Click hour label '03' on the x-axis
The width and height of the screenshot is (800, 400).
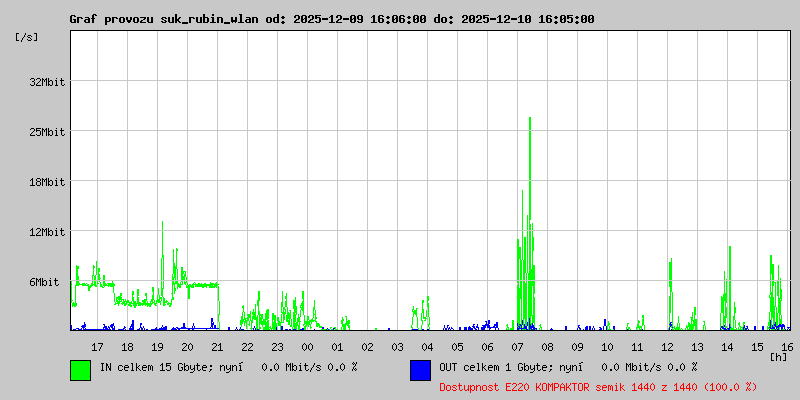(397, 347)
